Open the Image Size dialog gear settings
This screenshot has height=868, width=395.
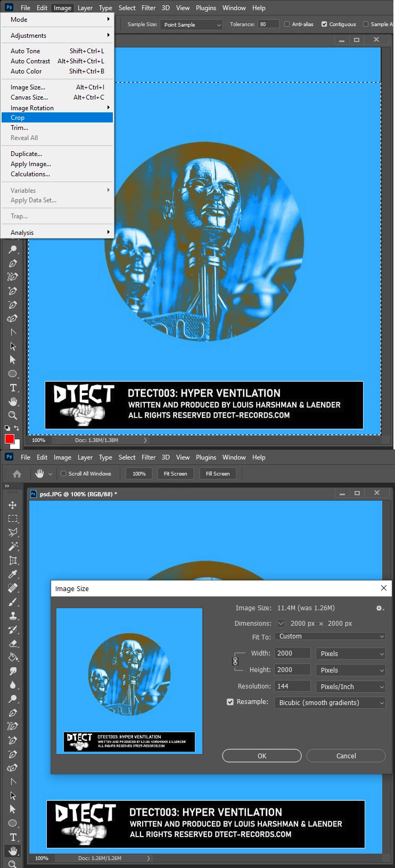380,608
